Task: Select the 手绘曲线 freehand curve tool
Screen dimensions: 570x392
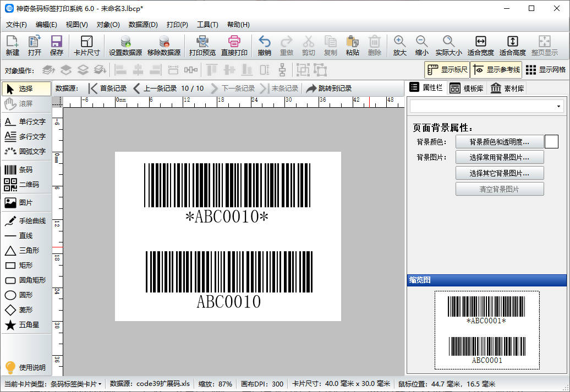Action: pos(26,221)
